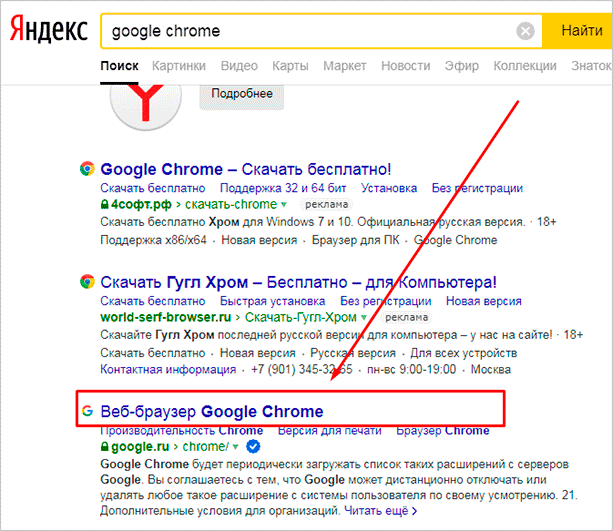Click into the google chrome search field

click(309, 31)
